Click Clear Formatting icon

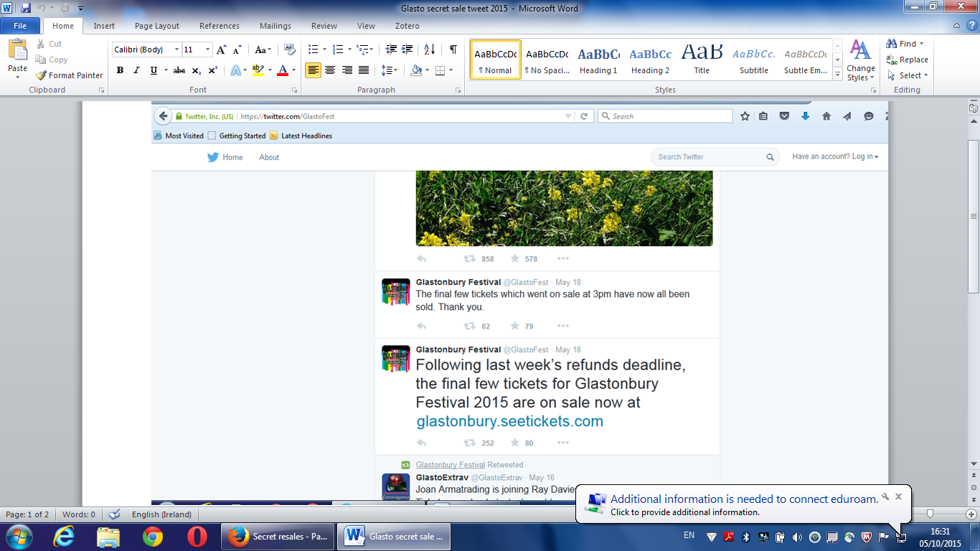pos(290,50)
